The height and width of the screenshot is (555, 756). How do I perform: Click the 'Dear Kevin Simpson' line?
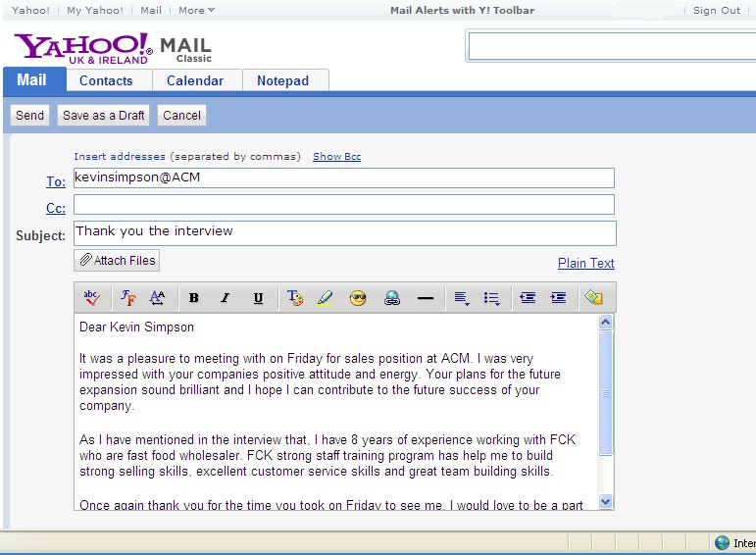(136, 327)
